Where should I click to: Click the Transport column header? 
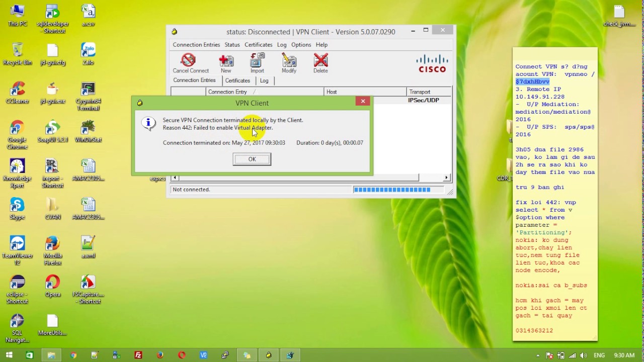tap(429, 92)
